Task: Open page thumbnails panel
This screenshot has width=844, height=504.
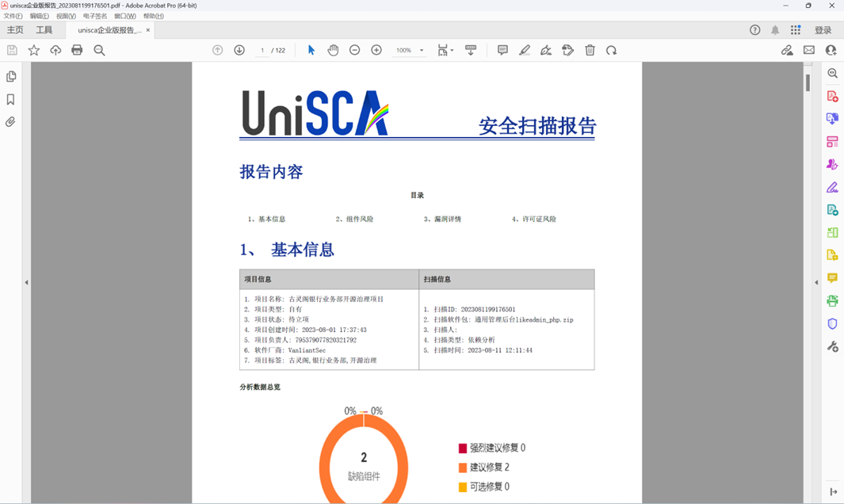Action: tap(11, 76)
